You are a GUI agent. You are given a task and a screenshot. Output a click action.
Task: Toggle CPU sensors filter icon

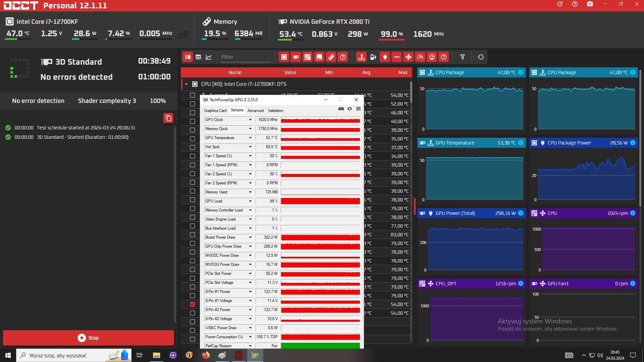[284, 57]
